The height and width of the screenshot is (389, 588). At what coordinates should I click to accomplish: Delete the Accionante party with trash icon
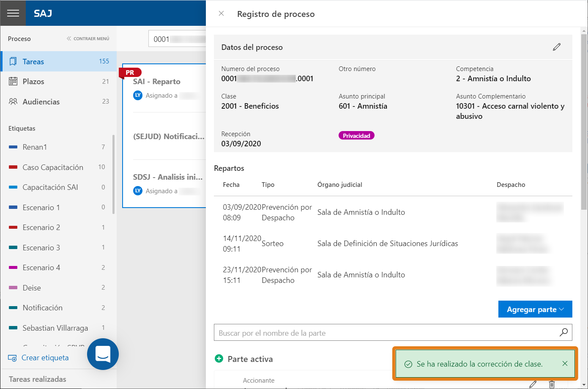pos(552,384)
